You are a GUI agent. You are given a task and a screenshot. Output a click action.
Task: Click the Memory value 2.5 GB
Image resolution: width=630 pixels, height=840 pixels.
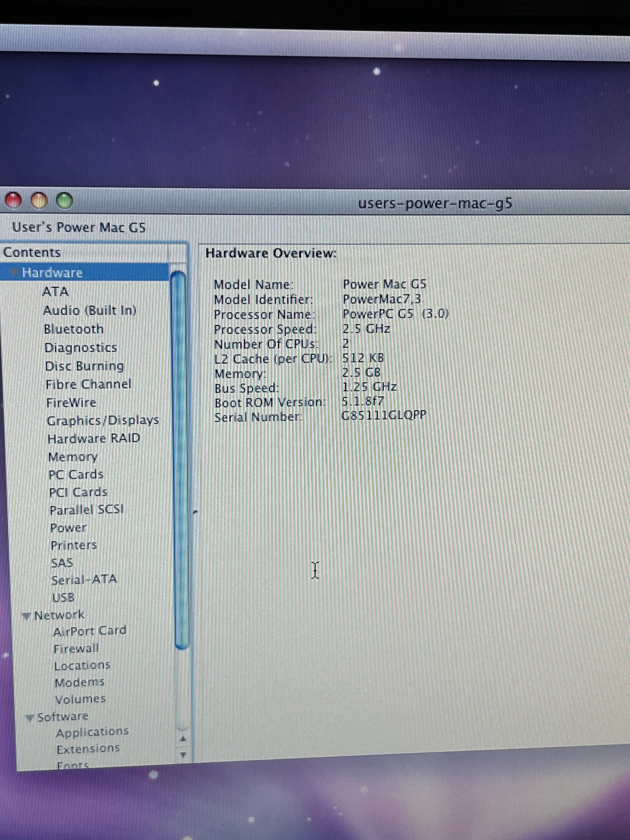pyautogui.click(x=361, y=372)
